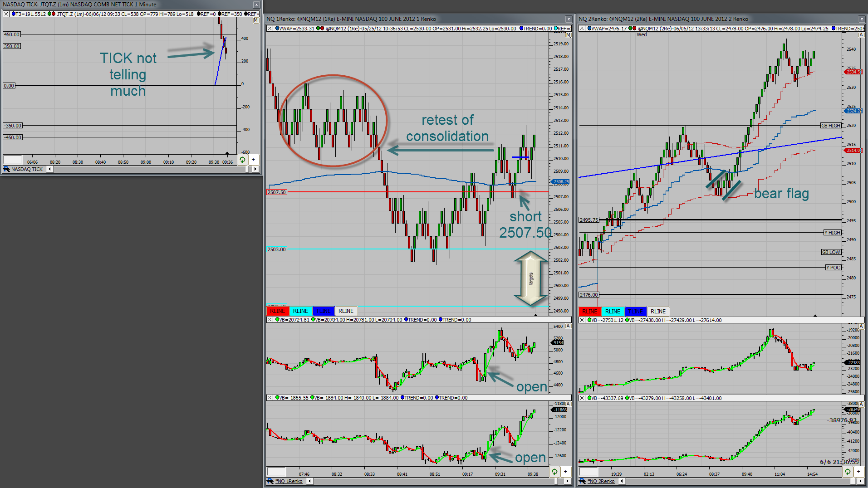Close the VB=-27501.12 indicator subpane
Viewport: 868px width, 488px height.
(x=582, y=320)
